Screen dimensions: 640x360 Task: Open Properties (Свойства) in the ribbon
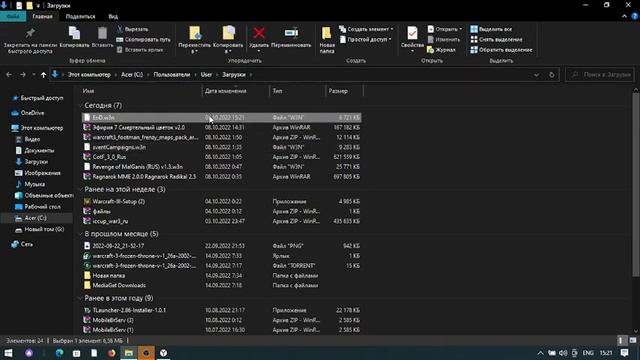pyautogui.click(x=412, y=39)
